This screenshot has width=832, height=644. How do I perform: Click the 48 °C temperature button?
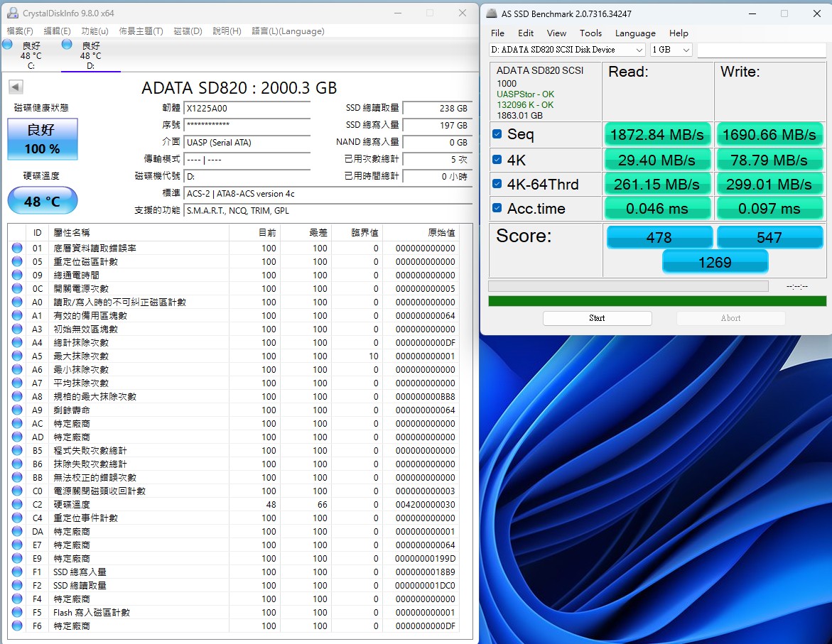[43, 200]
